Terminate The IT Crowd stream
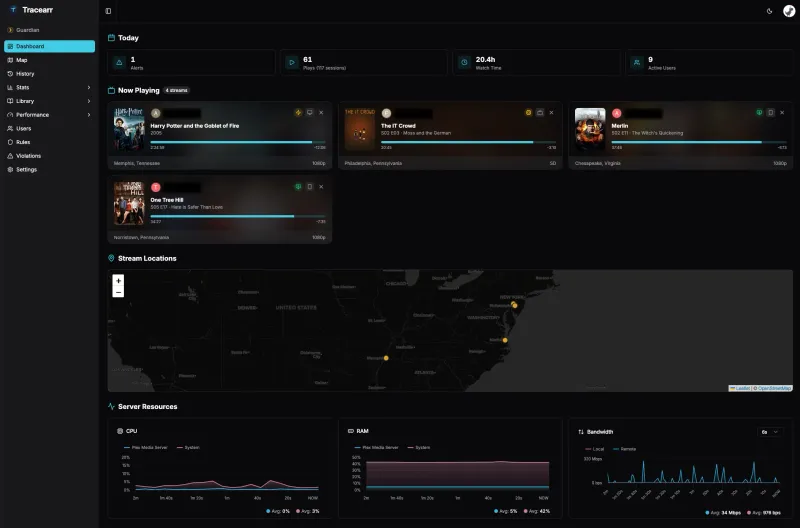The image size is (800, 528). 552,113
